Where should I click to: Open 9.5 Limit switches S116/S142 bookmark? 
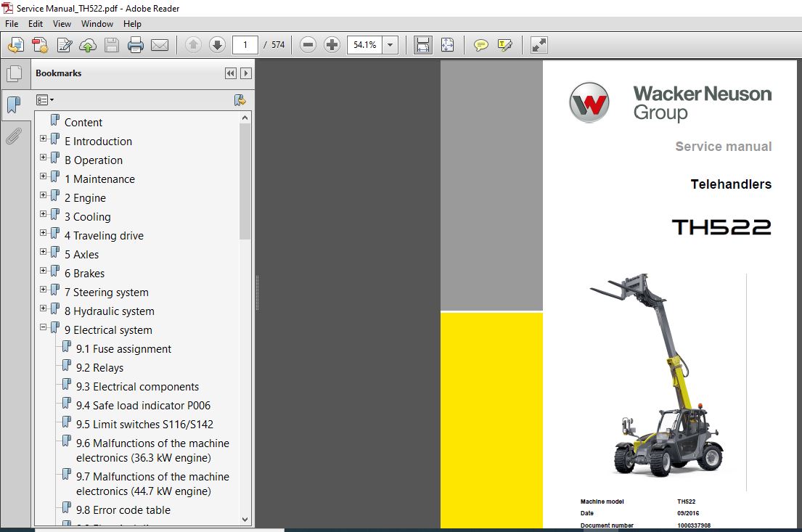(144, 425)
